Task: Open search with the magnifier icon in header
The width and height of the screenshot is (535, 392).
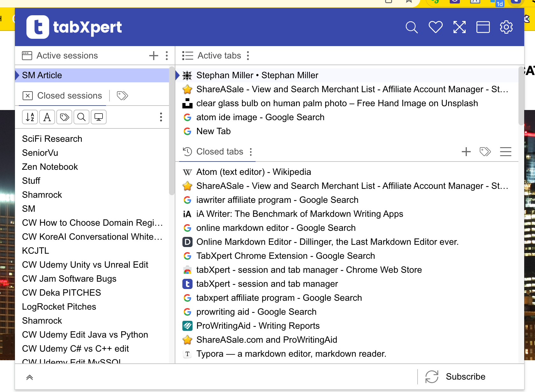Action: coord(412,27)
